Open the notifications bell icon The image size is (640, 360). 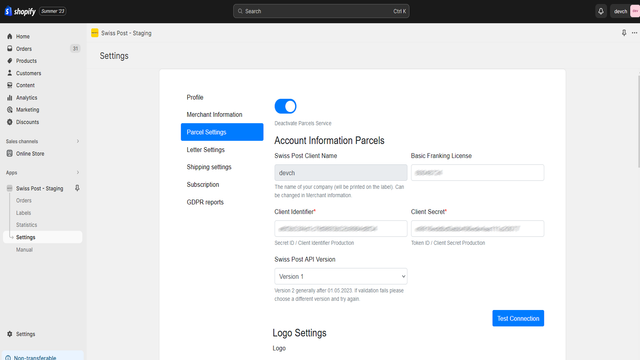coord(601,11)
